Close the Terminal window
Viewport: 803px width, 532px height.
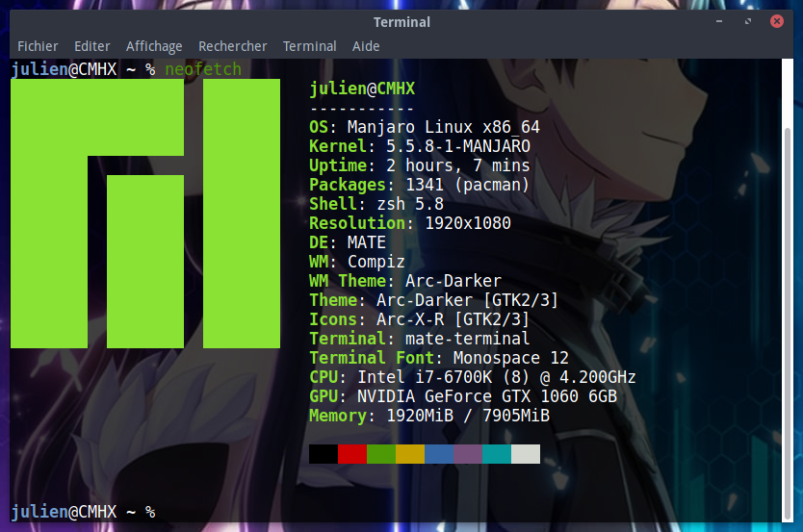(x=777, y=21)
